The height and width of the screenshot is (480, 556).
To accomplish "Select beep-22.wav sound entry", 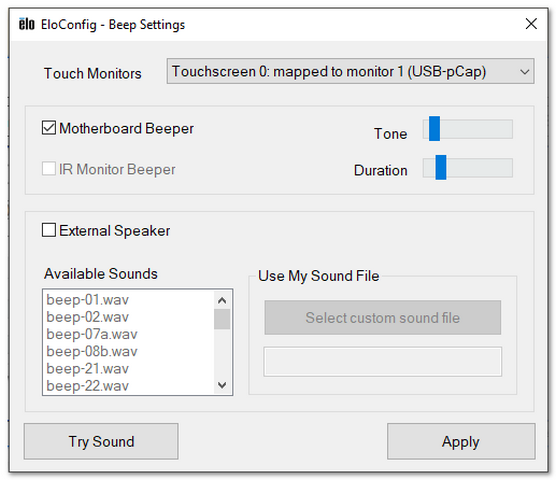I will point(128,386).
